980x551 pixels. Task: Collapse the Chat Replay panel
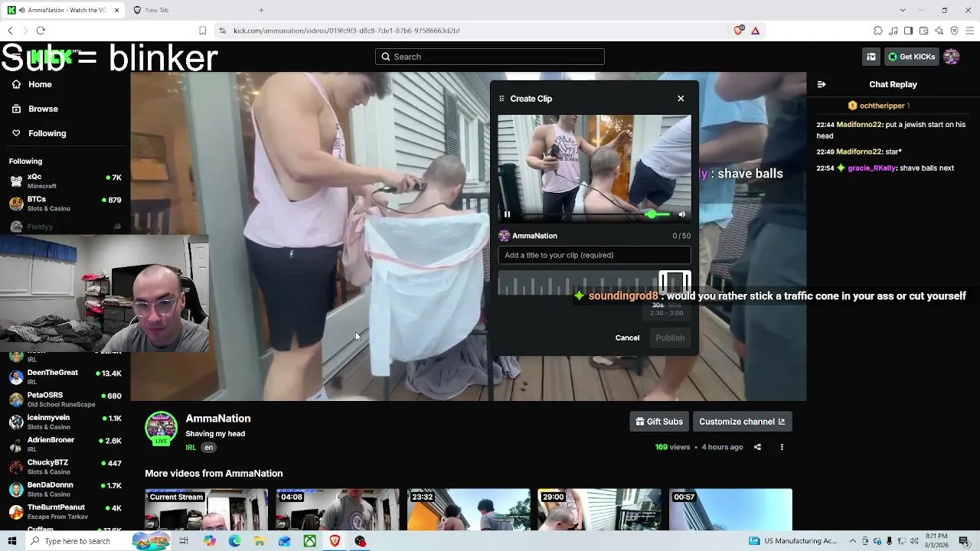pos(822,85)
